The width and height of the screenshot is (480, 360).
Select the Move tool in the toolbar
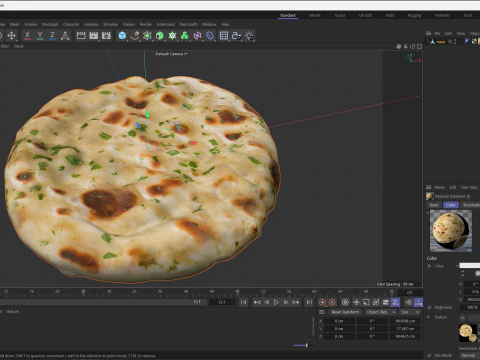click(x=11, y=35)
